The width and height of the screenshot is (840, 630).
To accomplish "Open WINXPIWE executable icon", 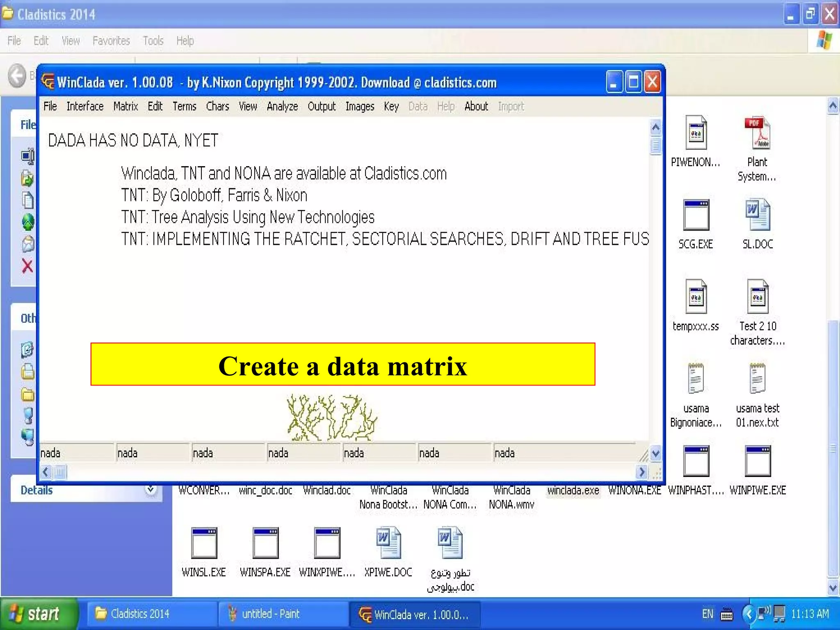I will click(327, 543).
